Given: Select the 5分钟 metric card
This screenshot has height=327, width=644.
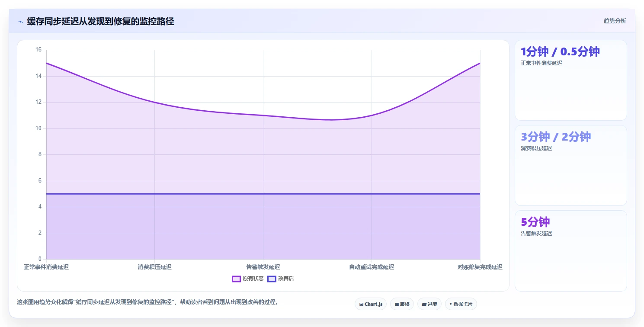Looking at the screenshot, I should pyautogui.click(x=570, y=250).
